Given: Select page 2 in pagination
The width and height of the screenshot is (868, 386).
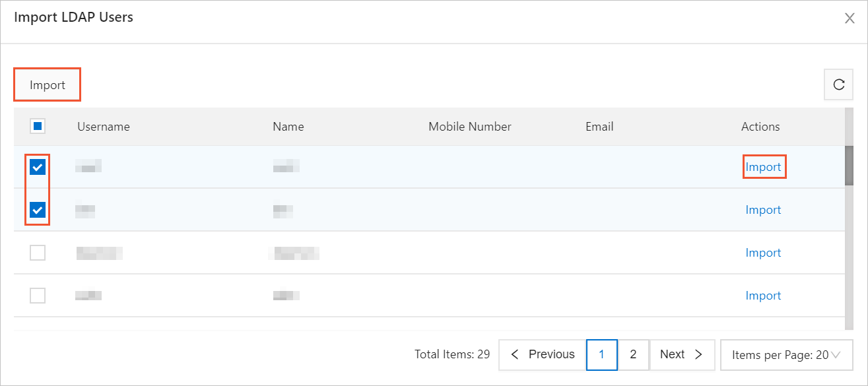Looking at the screenshot, I should click(633, 354).
